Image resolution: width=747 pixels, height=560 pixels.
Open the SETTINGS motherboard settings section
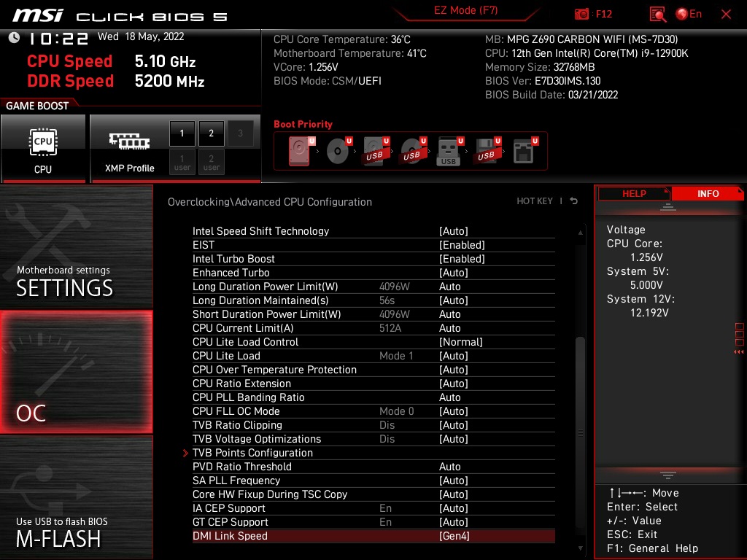tap(76, 246)
